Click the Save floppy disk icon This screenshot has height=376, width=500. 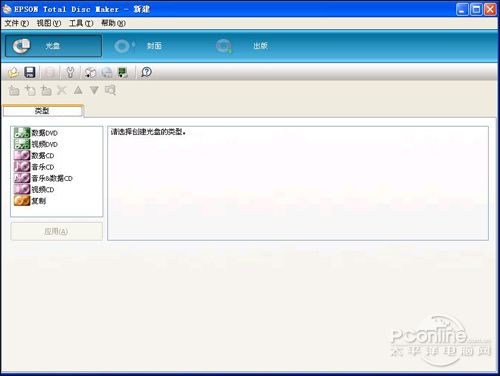tap(30, 72)
